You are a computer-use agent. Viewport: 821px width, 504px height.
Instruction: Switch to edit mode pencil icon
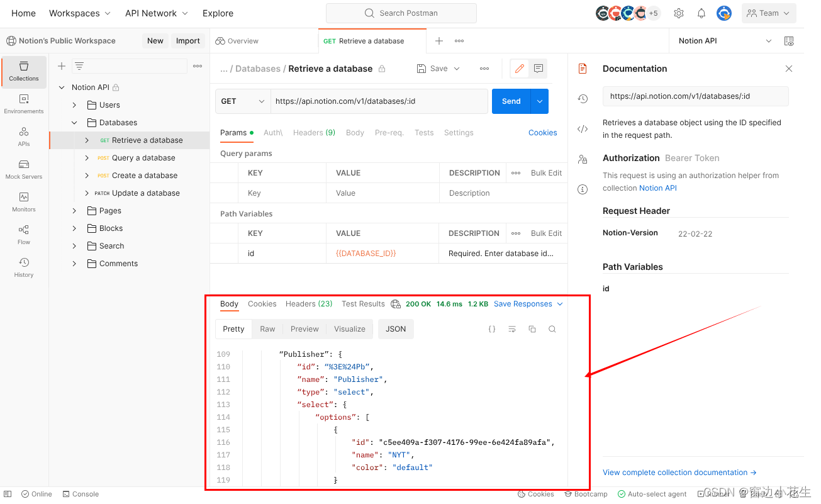pos(520,69)
